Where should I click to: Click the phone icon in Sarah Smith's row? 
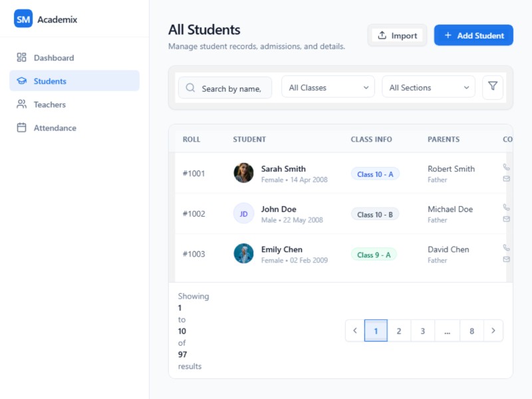(506, 168)
